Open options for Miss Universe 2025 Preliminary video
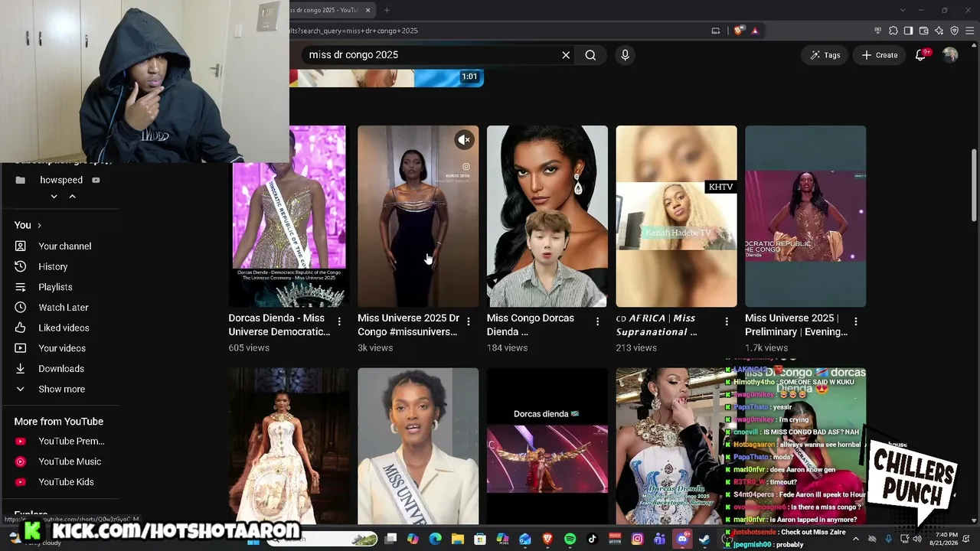This screenshot has width=980, height=551. tap(856, 321)
